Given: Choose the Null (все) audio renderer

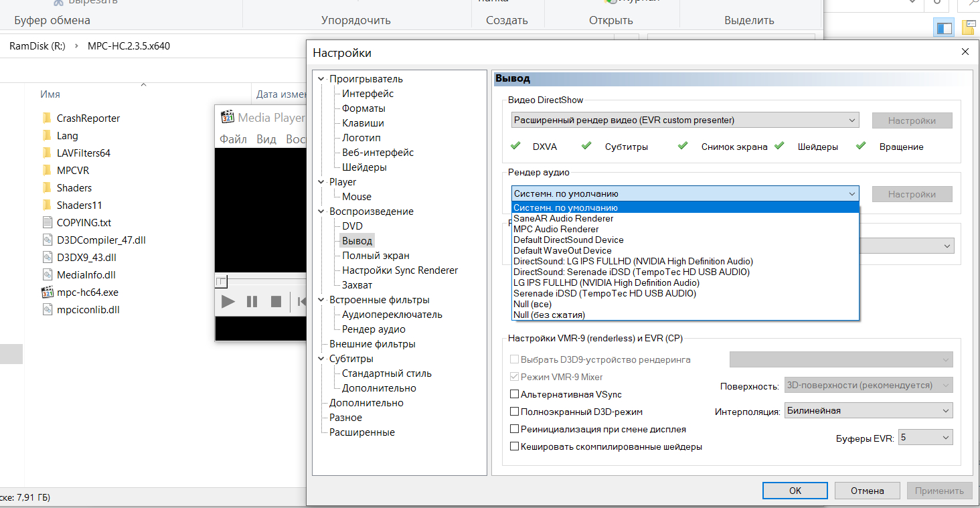Looking at the screenshot, I should click(685, 304).
